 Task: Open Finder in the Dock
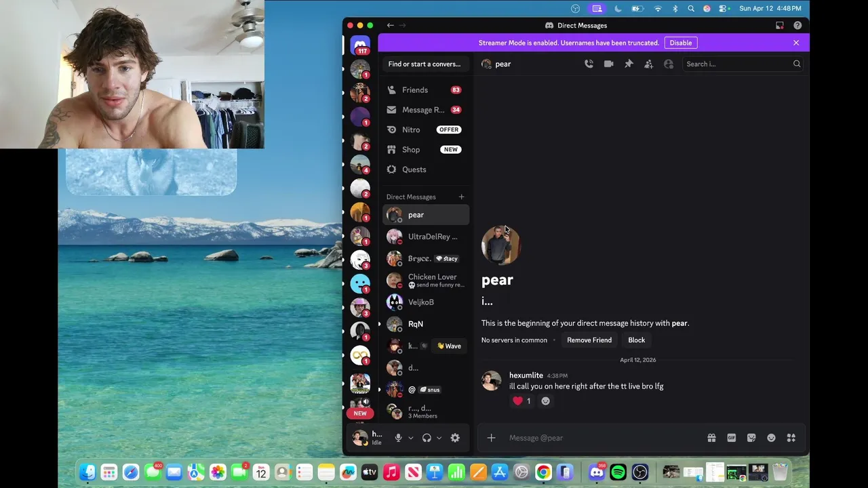coord(87,472)
